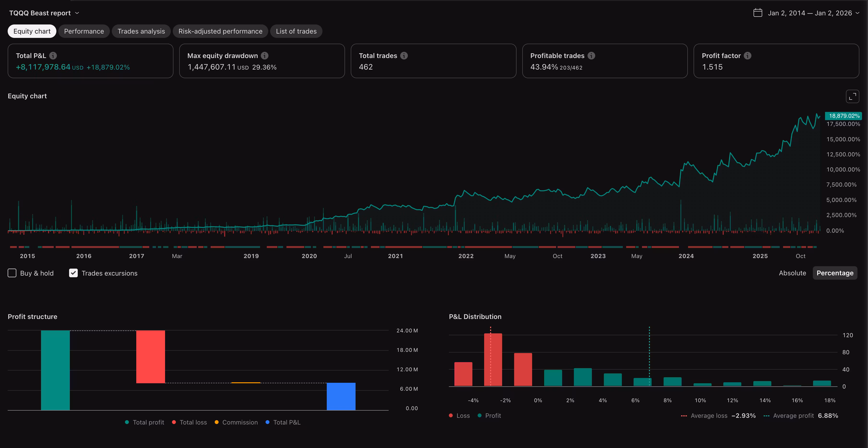Click info icon next to Profit factor

point(747,56)
